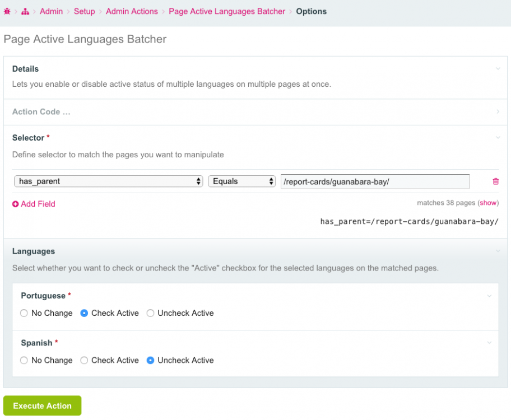Go to Admin Actions in breadcrumb
The height and width of the screenshot is (420, 511).
(x=132, y=11)
